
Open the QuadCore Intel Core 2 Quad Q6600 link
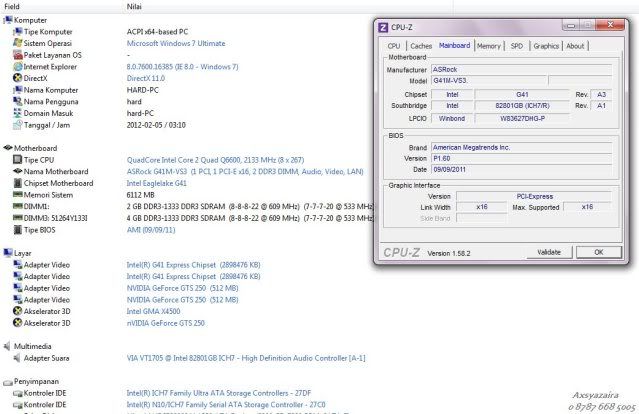(x=216, y=160)
